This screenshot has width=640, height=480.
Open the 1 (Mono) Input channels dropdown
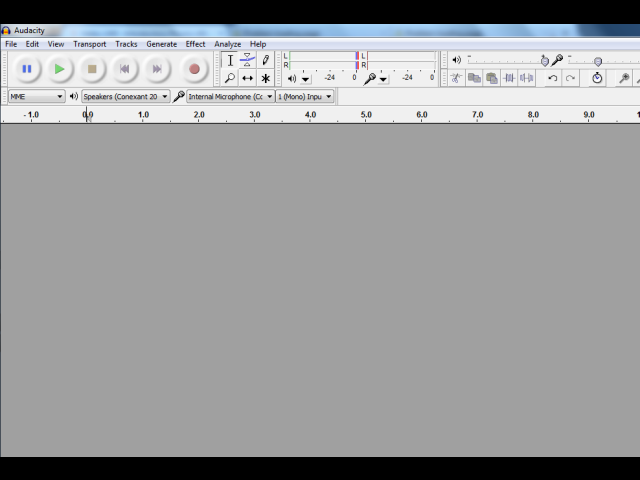coord(304,97)
